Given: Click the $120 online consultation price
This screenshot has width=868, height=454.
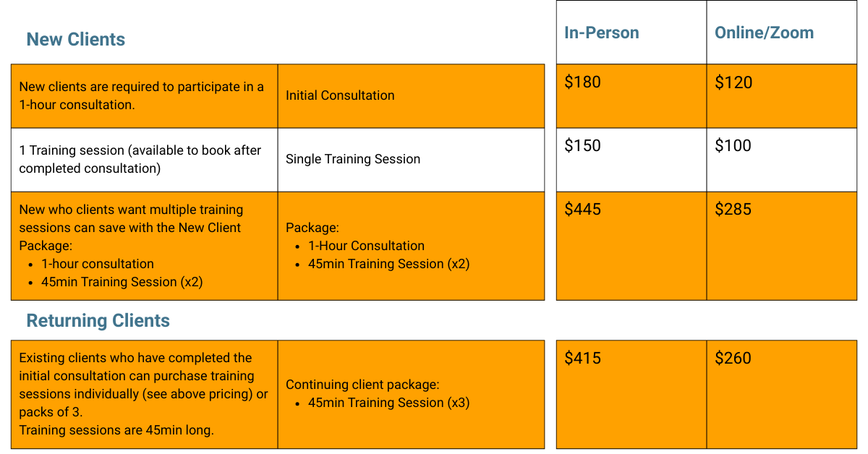Looking at the screenshot, I should (x=733, y=82).
